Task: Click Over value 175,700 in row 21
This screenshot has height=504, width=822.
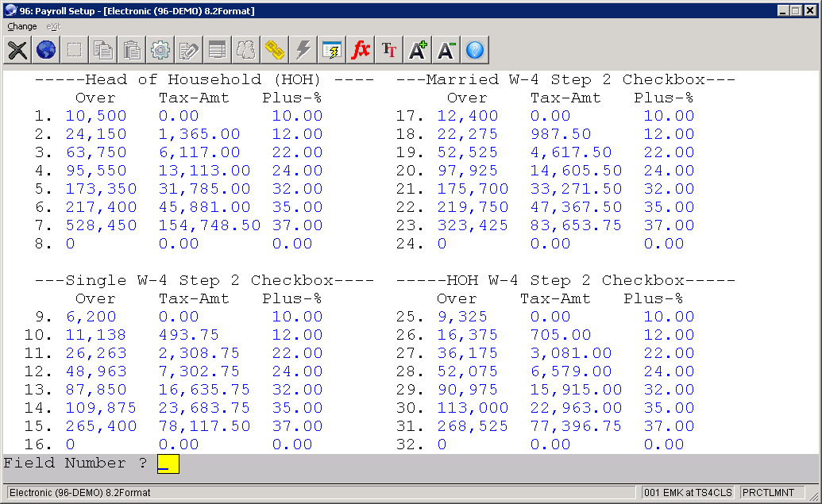Action: click(473, 189)
